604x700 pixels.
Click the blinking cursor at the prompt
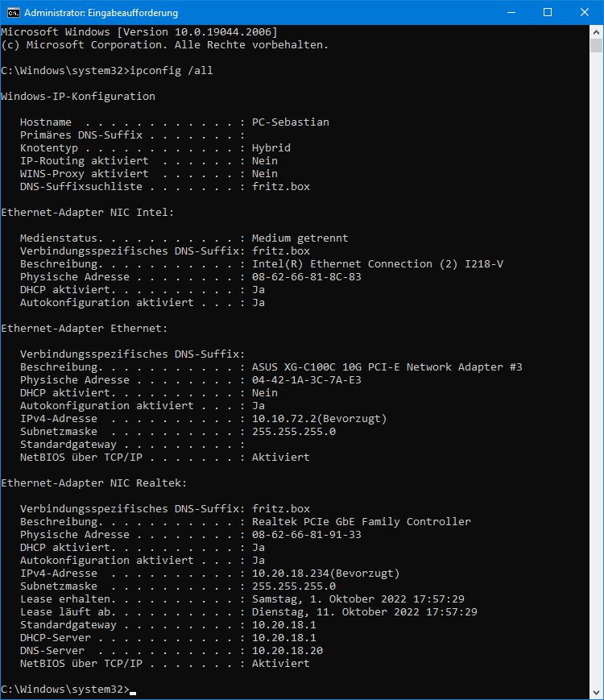(x=133, y=693)
